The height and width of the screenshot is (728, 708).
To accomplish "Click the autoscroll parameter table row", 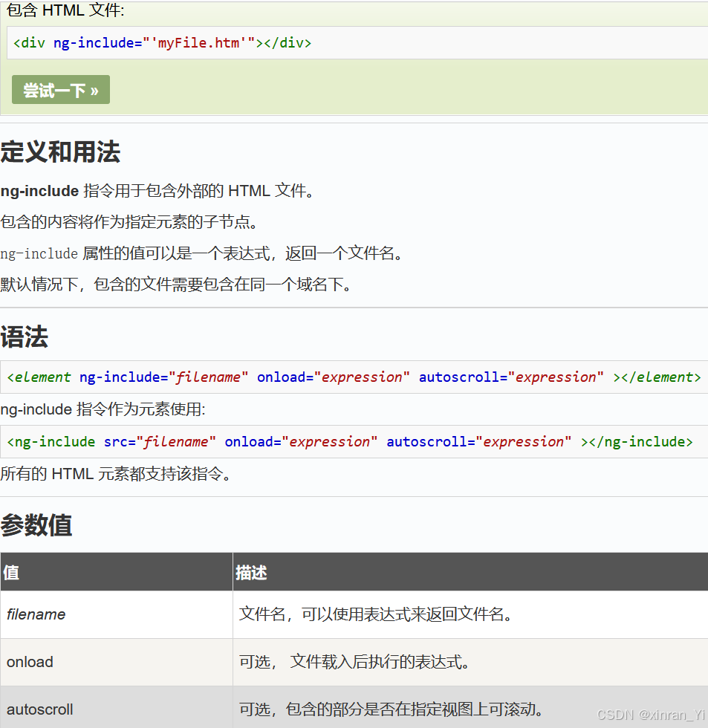I will click(111, 709).
